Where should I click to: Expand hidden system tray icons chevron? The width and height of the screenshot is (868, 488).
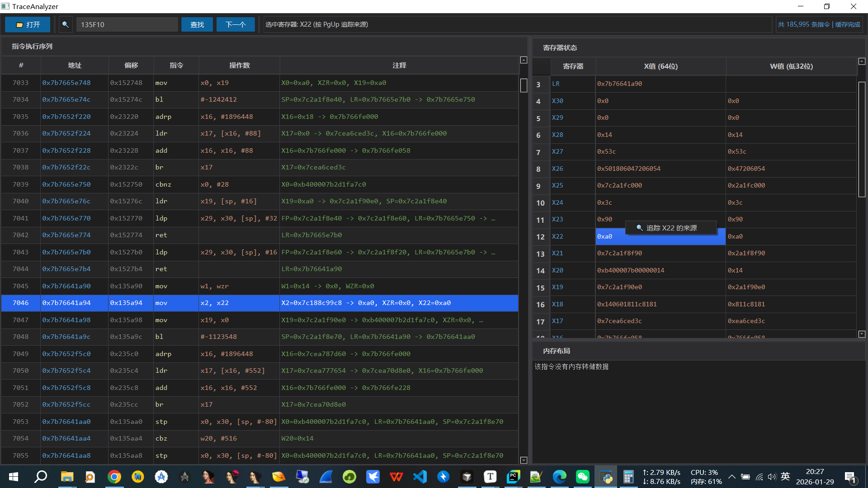[x=731, y=477]
